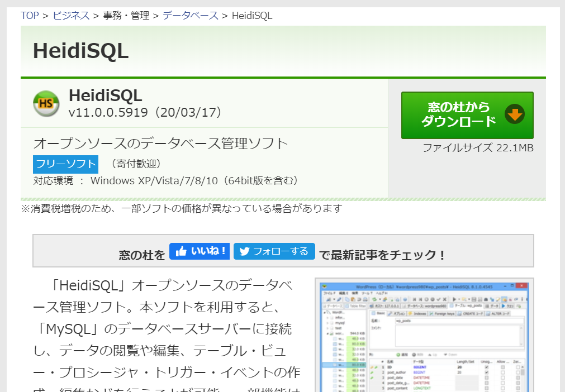Open the TOP breadcrumb link
The height and width of the screenshot is (392, 565).
coord(30,16)
